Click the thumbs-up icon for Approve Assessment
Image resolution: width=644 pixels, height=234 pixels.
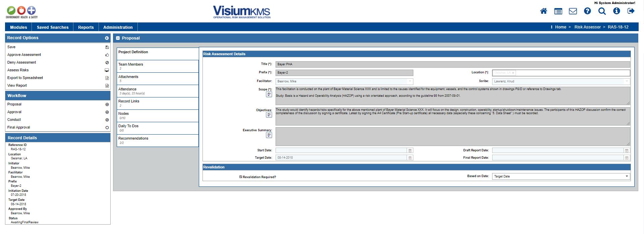(107, 55)
